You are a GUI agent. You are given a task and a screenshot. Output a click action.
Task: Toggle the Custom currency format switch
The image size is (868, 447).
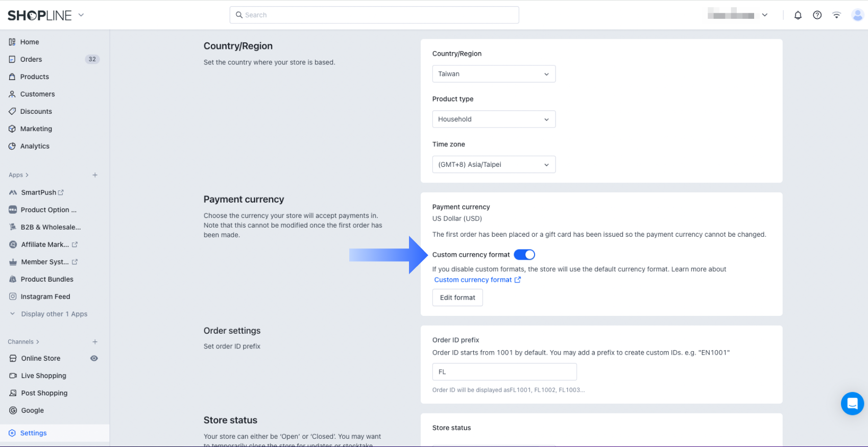(524, 255)
